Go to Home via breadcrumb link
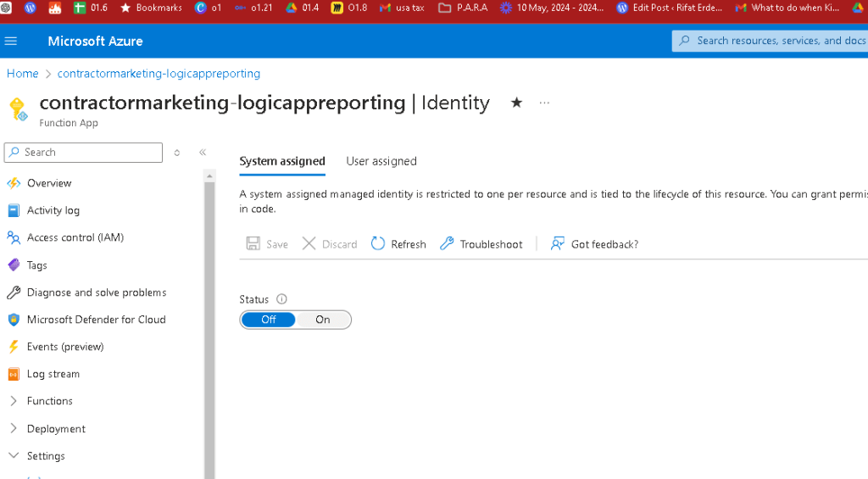Image resolution: width=868 pixels, height=479 pixels. click(23, 74)
